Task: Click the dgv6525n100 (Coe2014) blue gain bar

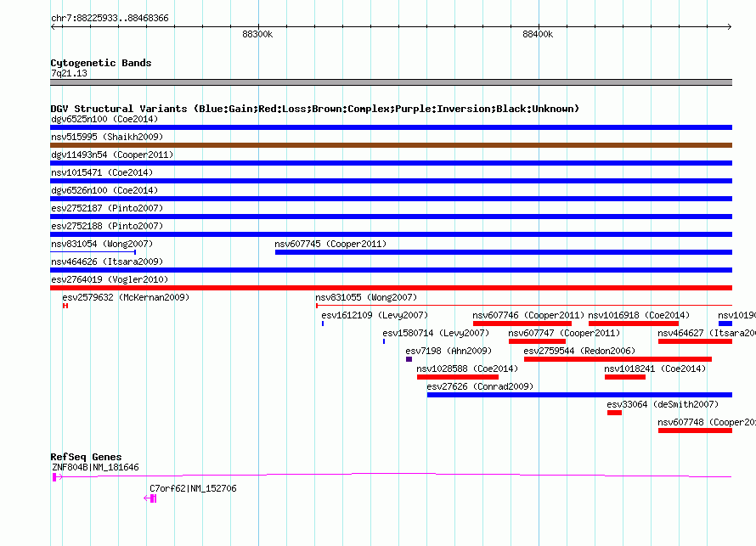Action: [391, 127]
